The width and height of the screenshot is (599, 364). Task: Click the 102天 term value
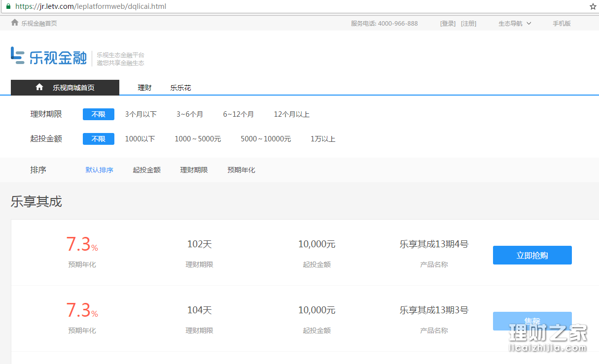[199, 244]
